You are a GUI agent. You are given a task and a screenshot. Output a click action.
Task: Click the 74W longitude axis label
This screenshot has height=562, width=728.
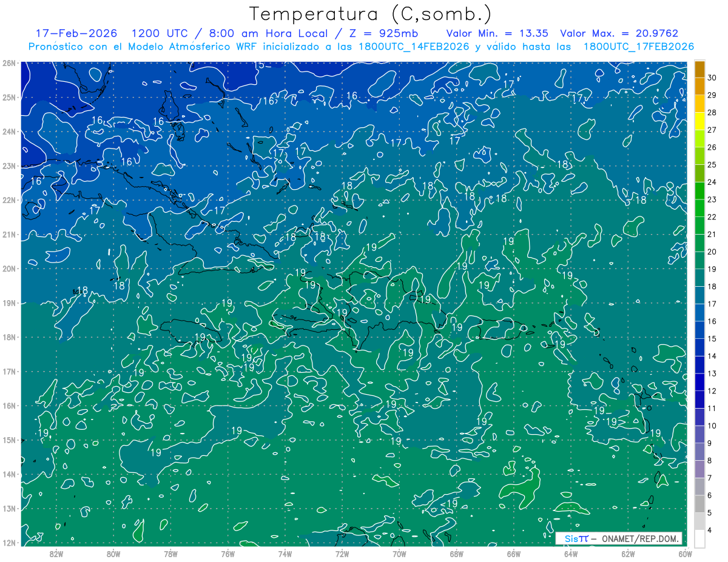(x=285, y=554)
